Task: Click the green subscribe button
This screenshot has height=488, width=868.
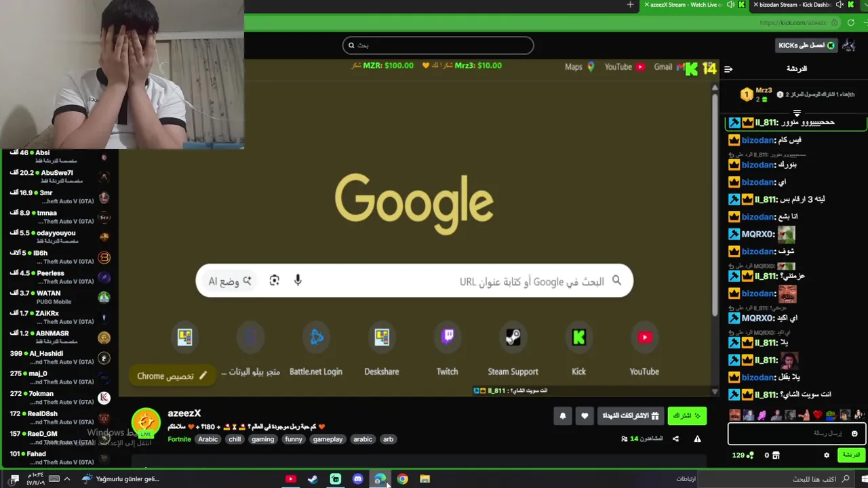Action: coord(687,415)
